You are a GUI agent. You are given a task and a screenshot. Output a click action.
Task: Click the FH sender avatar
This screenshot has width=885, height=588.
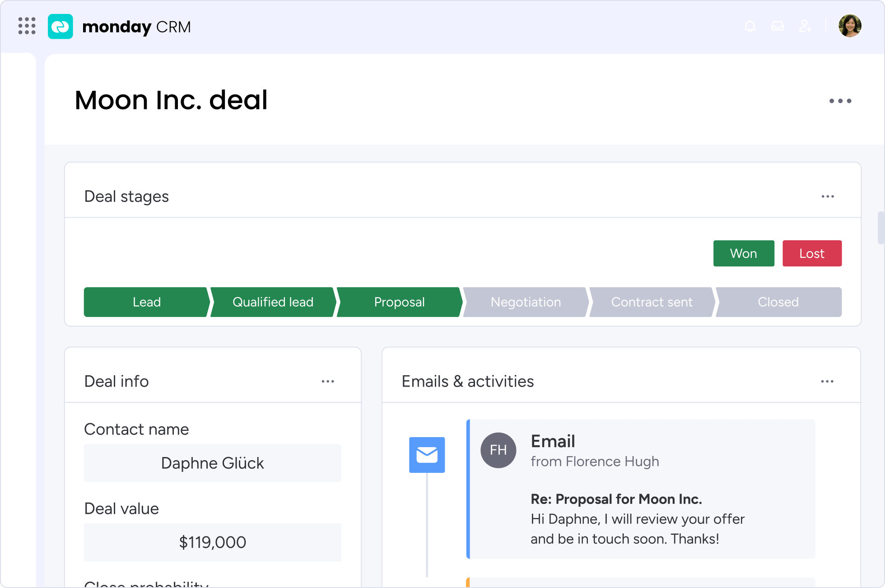[x=498, y=450]
